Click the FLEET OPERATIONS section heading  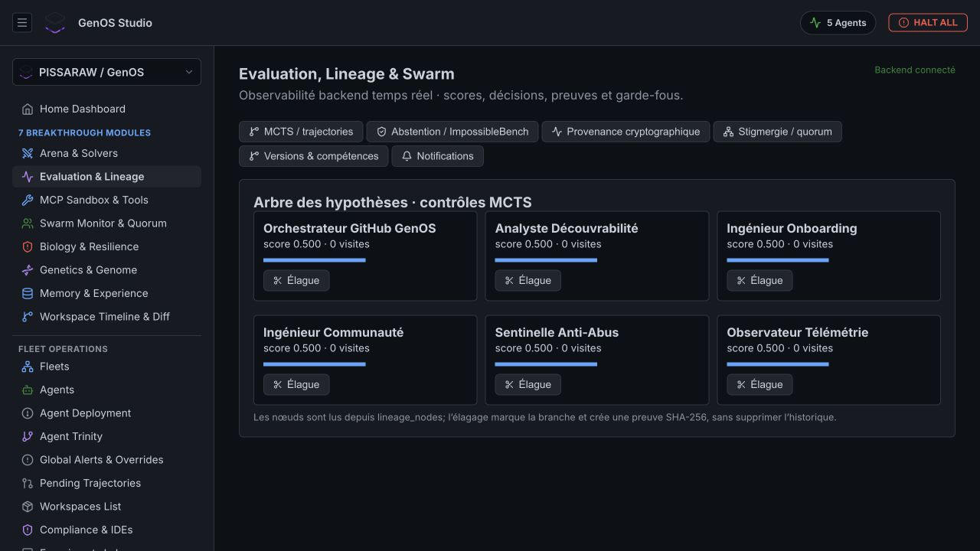click(x=63, y=349)
